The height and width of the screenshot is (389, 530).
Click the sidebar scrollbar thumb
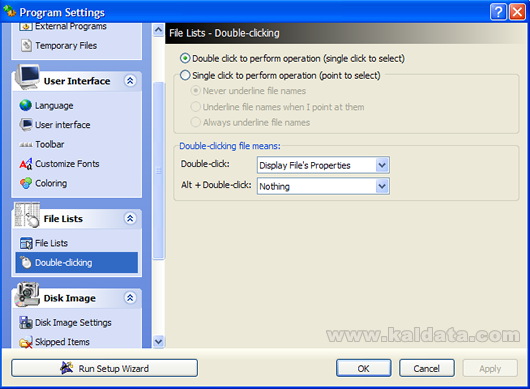click(x=158, y=171)
